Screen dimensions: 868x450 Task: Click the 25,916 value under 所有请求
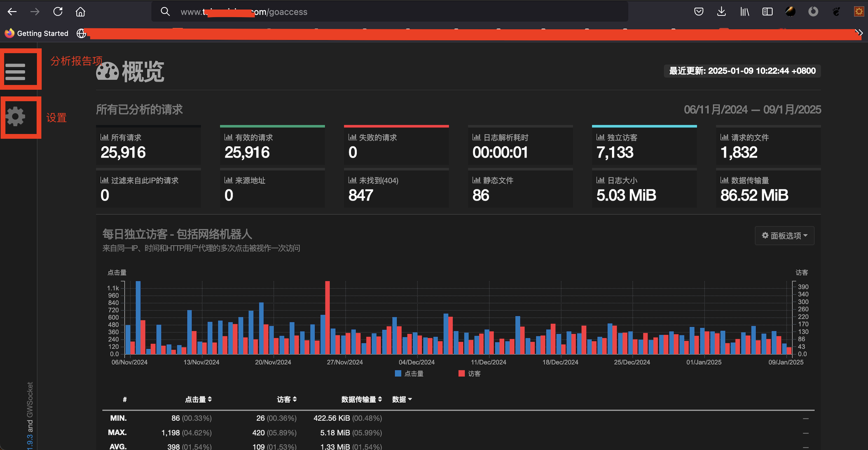click(x=123, y=152)
